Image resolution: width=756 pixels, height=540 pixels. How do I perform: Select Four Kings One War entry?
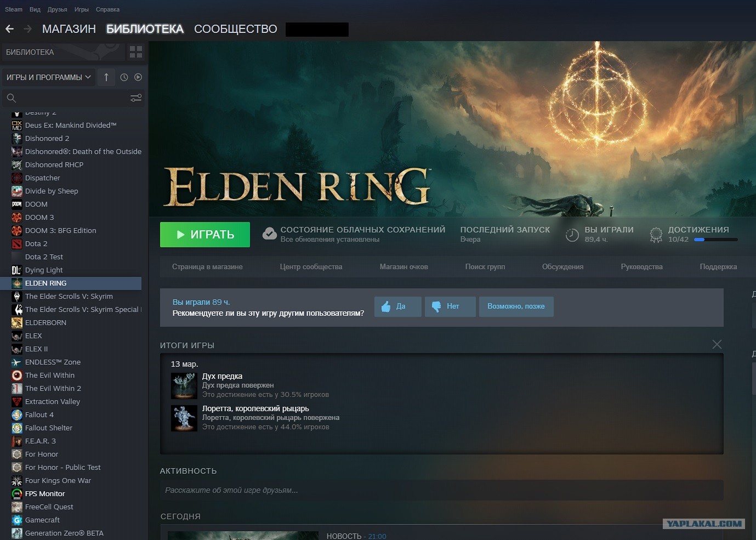coord(58,481)
